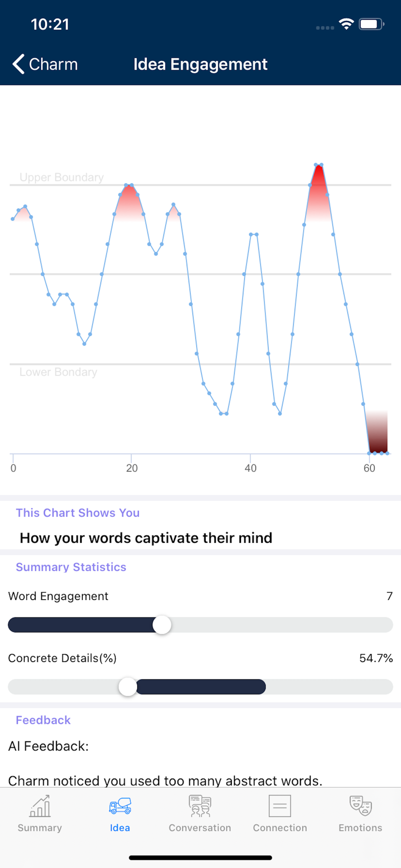The height and width of the screenshot is (868, 401).
Task: Switch to the Summary tab label
Action: point(40,828)
